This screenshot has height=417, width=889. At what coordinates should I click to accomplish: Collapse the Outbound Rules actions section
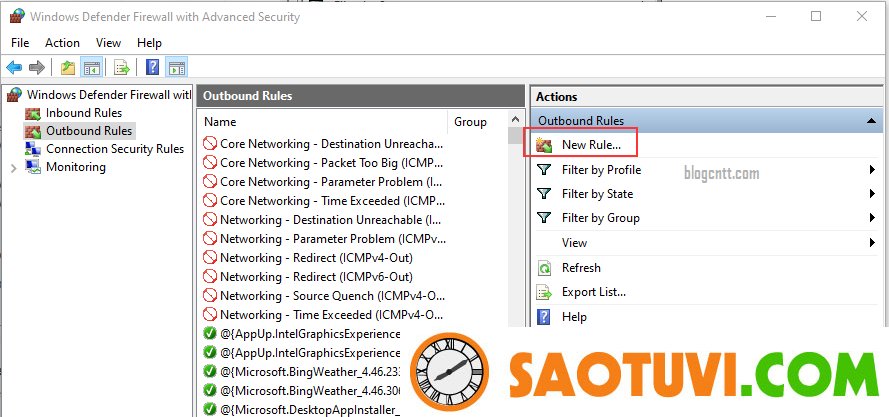870,121
